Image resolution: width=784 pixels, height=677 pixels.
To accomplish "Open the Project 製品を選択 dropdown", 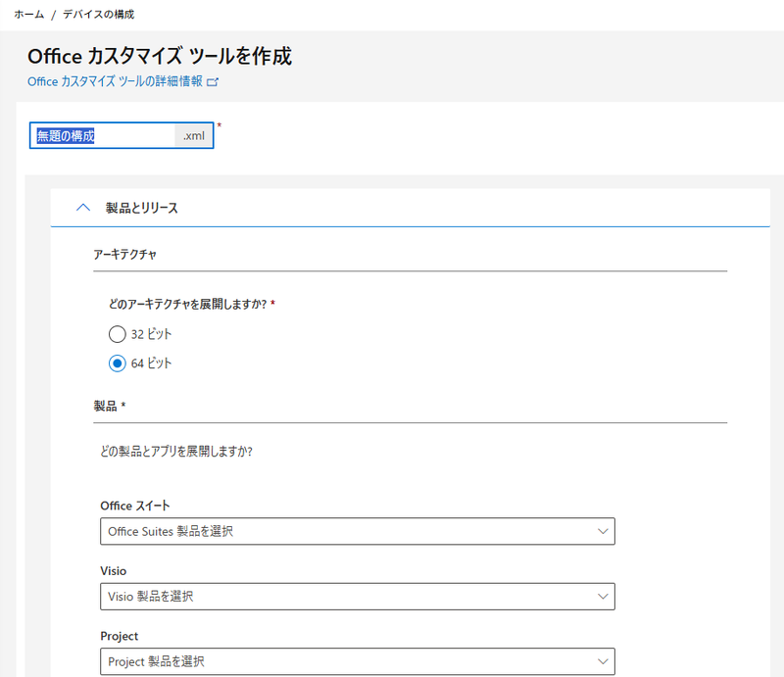I will point(358,661).
